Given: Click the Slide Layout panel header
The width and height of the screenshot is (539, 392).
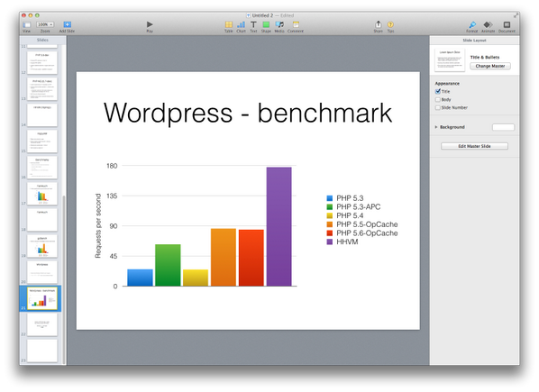Looking at the screenshot, I should [x=474, y=41].
